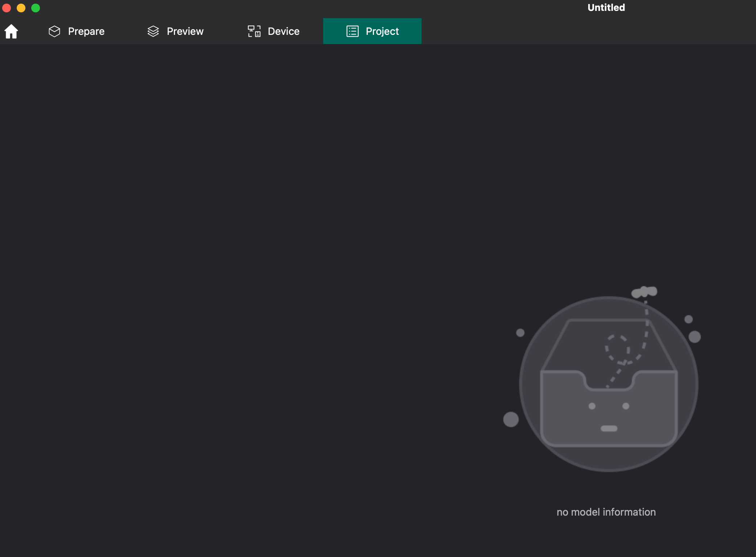756x557 pixels.
Task: Click the Device printer-network icon
Action: click(x=254, y=31)
